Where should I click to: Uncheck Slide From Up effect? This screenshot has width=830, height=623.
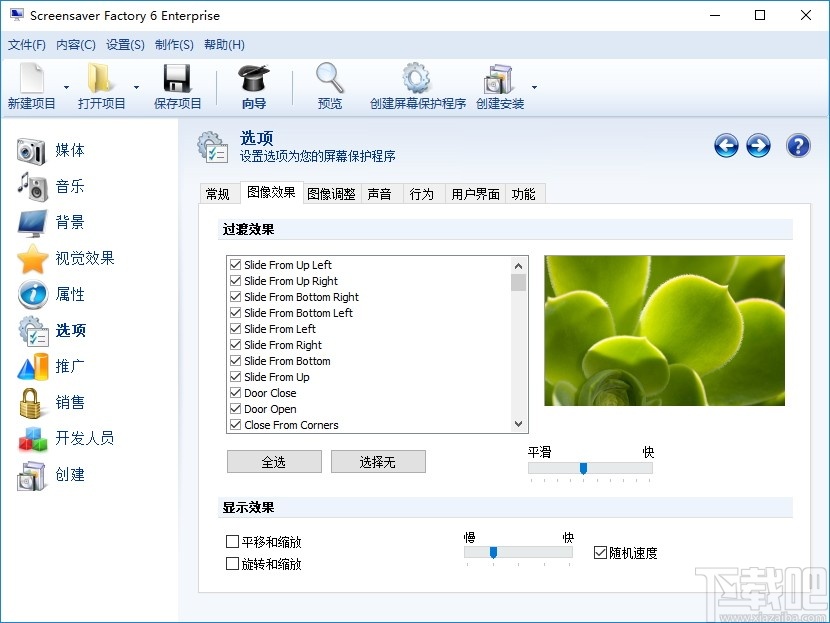(x=236, y=376)
